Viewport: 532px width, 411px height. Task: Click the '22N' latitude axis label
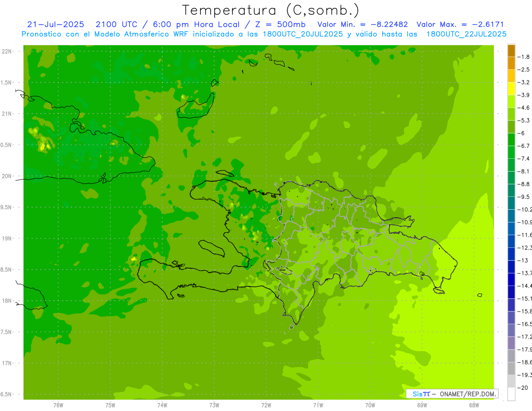coord(7,51)
